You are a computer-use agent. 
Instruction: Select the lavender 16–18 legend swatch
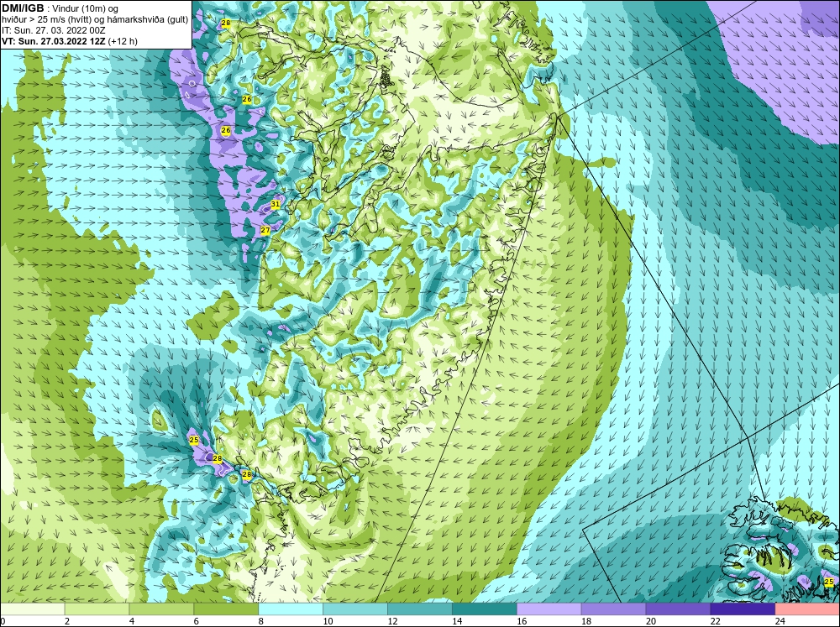[549, 609]
